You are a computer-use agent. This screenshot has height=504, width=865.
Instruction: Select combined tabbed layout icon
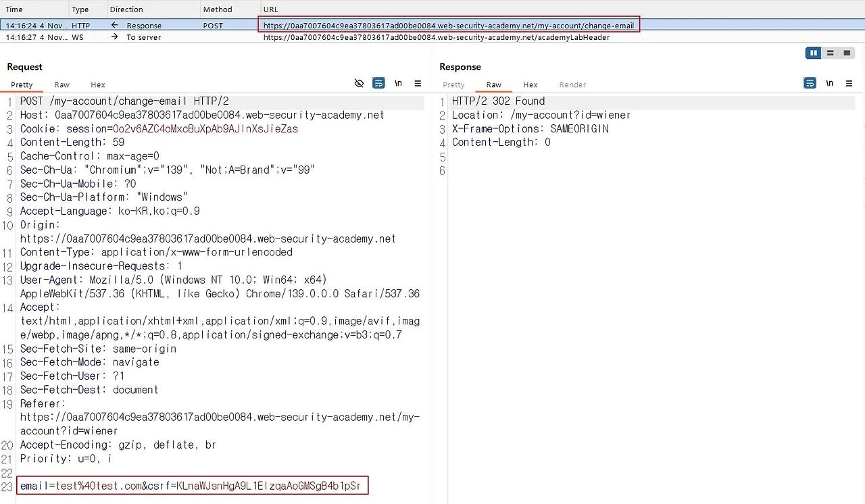click(847, 53)
